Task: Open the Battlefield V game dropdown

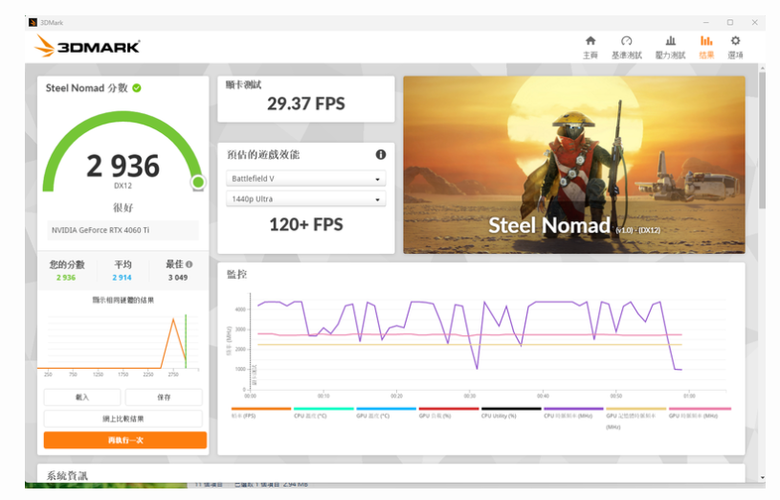Action: coord(306,179)
